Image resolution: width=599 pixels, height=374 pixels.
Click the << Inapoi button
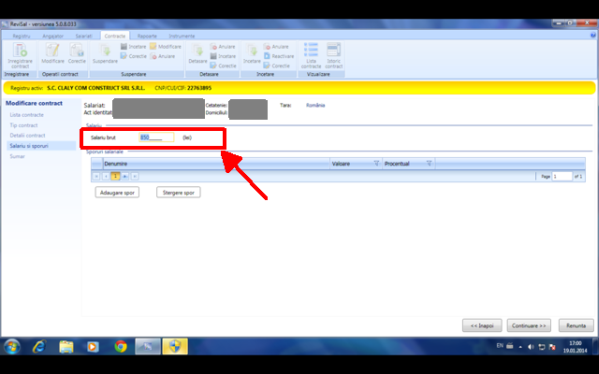coord(482,325)
